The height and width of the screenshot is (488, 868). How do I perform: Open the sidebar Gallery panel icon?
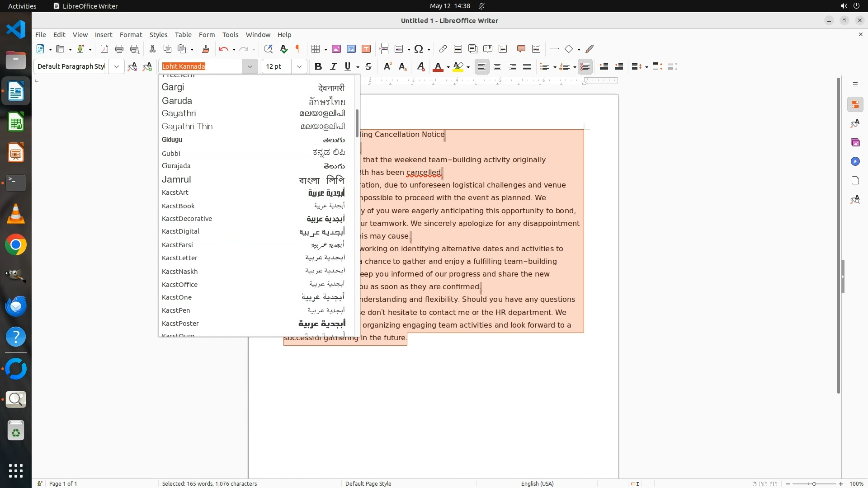click(855, 142)
